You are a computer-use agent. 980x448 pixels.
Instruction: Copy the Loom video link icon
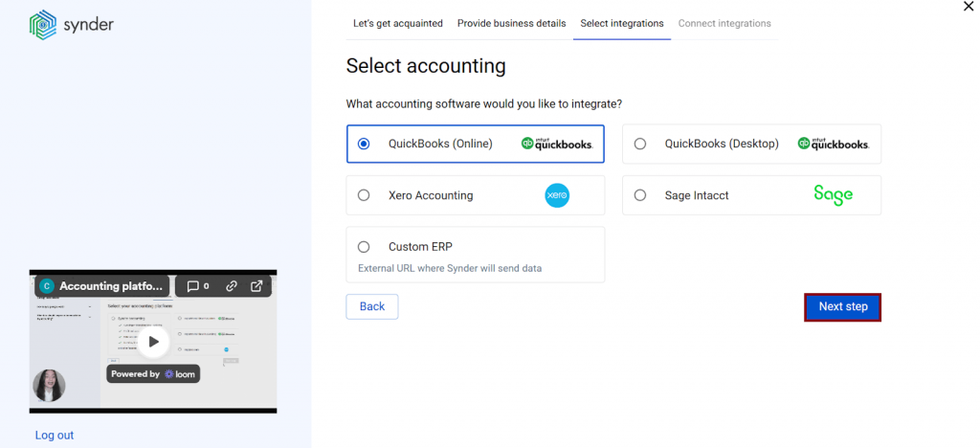[232, 285]
